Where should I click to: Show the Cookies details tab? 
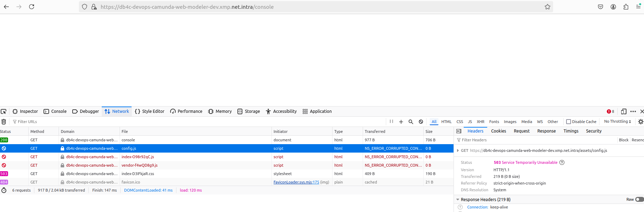(x=498, y=131)
